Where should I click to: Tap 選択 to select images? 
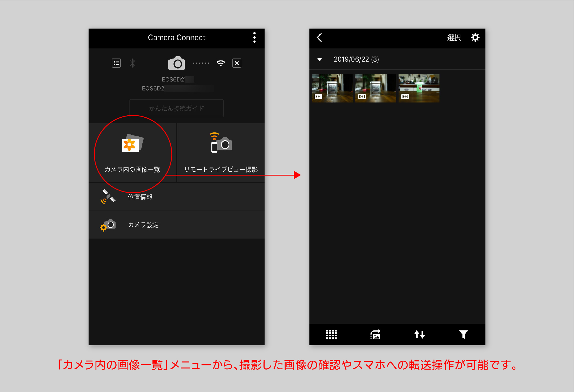click(x=454, y=38)
